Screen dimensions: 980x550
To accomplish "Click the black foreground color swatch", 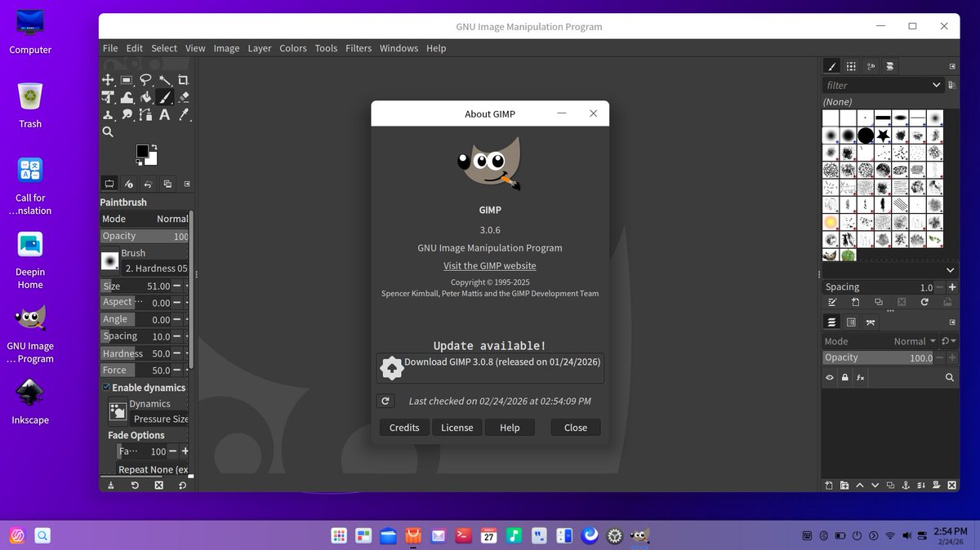I will click(142, 151).
